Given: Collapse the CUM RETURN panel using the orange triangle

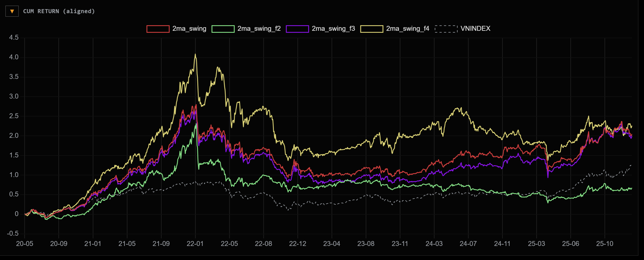Looking at the screenshot, I should click(x=12, y=11).
